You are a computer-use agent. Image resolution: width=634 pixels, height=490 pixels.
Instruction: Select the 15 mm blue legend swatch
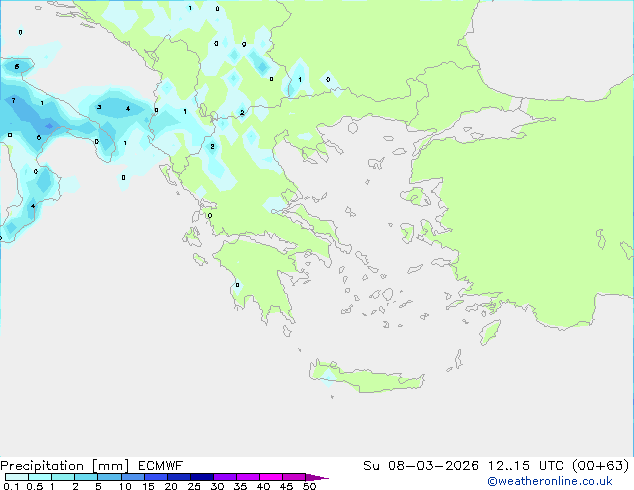coord(155,477)
